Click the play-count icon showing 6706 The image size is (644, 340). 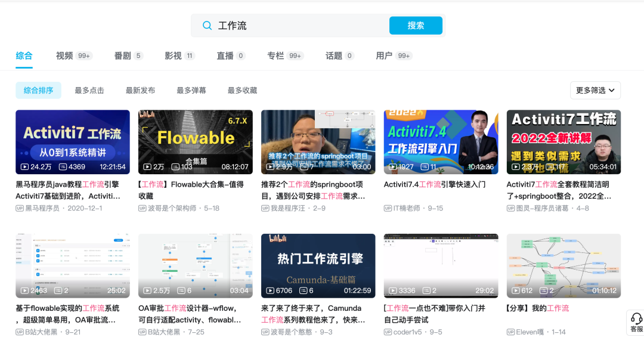click(270, 290)
